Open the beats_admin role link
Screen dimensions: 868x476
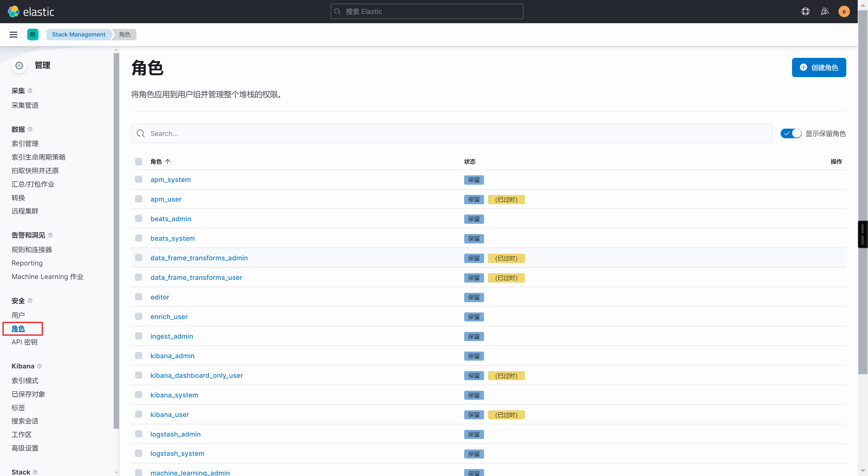[x=171, y=219]
